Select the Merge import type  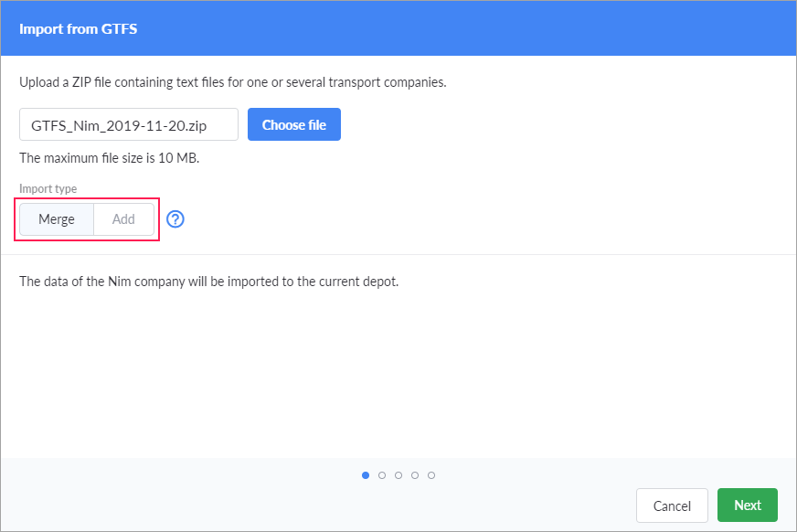(x=57, y=219)
